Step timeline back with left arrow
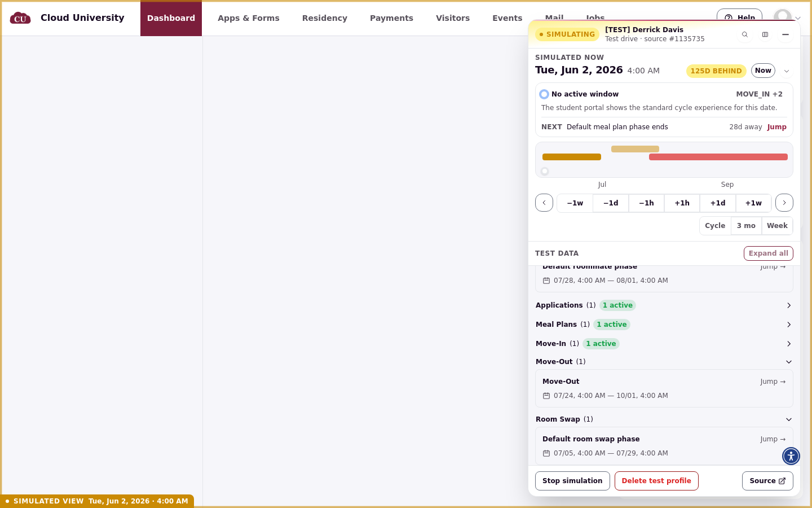The image size is (812, 508). [544, 203]
